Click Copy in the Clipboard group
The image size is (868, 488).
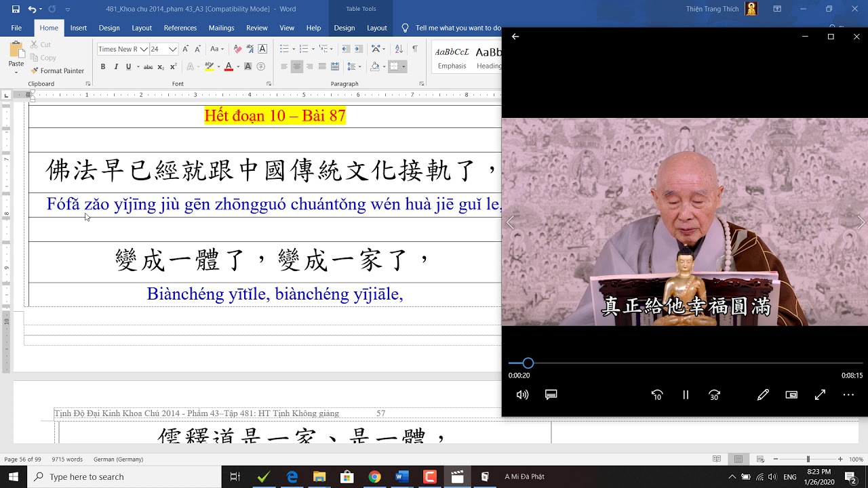tap(43, 58)
